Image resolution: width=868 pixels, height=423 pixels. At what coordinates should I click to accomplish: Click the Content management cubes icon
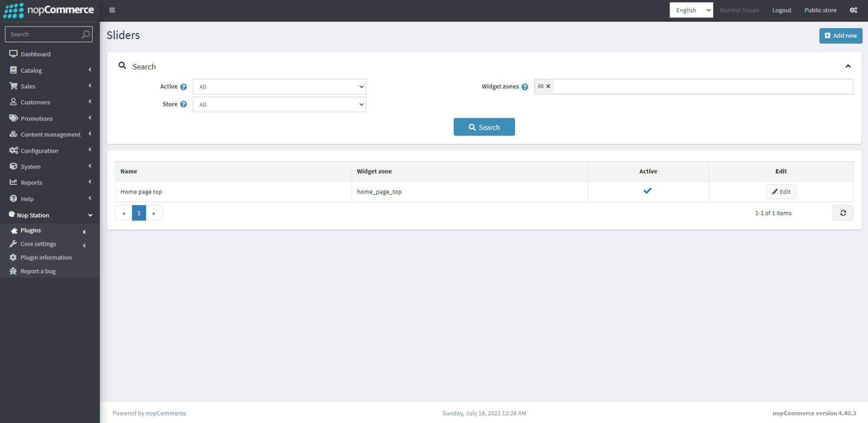pyautogui.click(x=14, y=134)
